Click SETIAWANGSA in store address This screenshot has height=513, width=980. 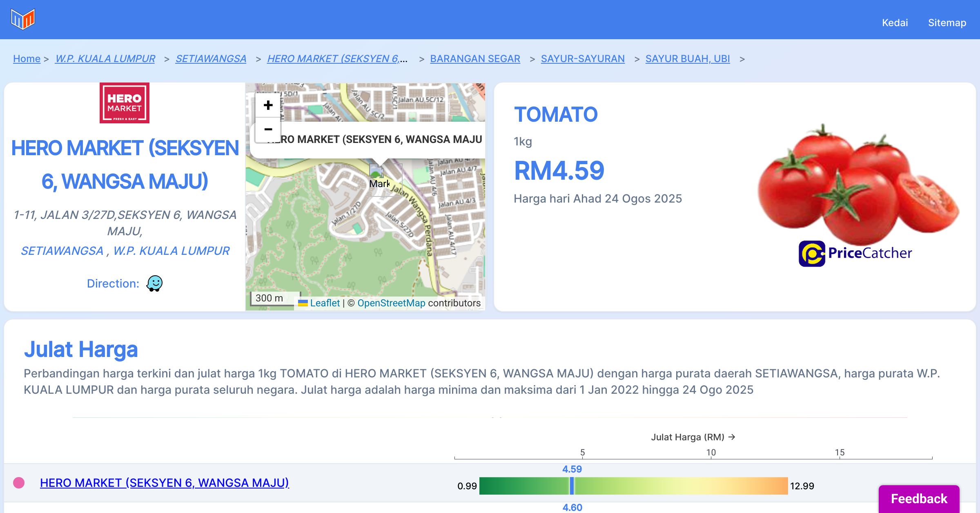(x=62, y=251)
